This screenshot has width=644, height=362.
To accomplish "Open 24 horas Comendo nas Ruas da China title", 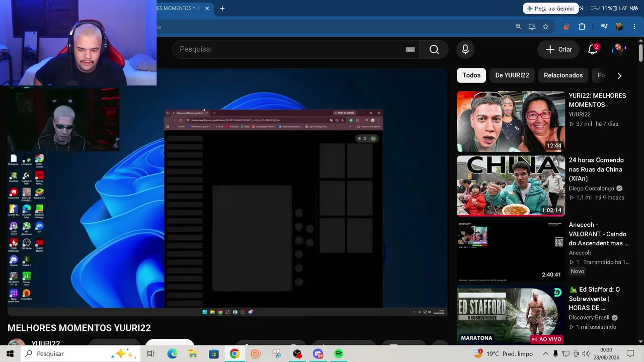I will 596,169.
